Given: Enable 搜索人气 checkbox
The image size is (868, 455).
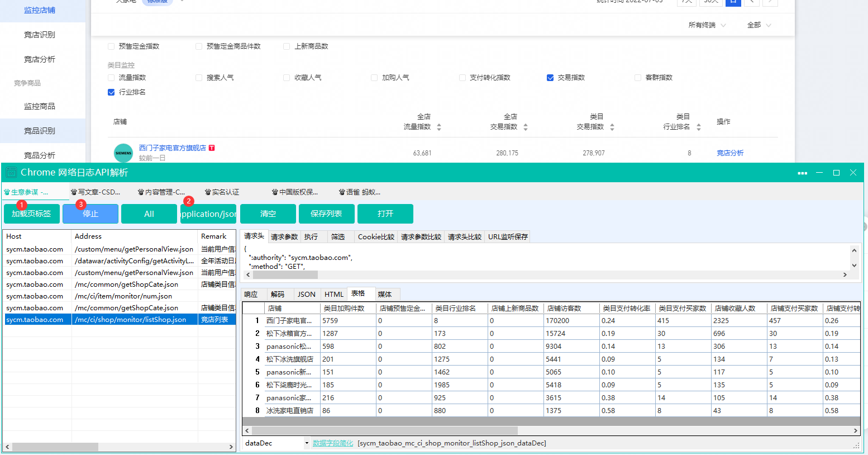Looking at the screenshot, I should click(x=199, y=78).
